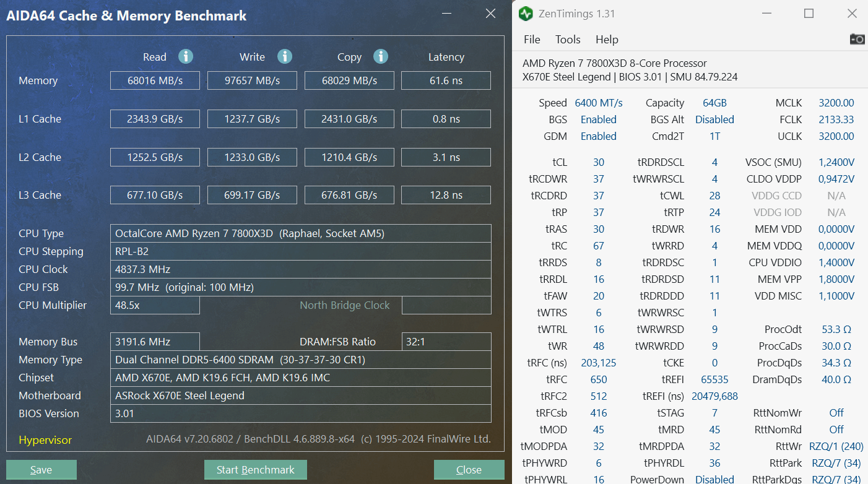
Task: Click the DRAM:FSB Ratio value 32:1
Action: [x=446, y=342]
